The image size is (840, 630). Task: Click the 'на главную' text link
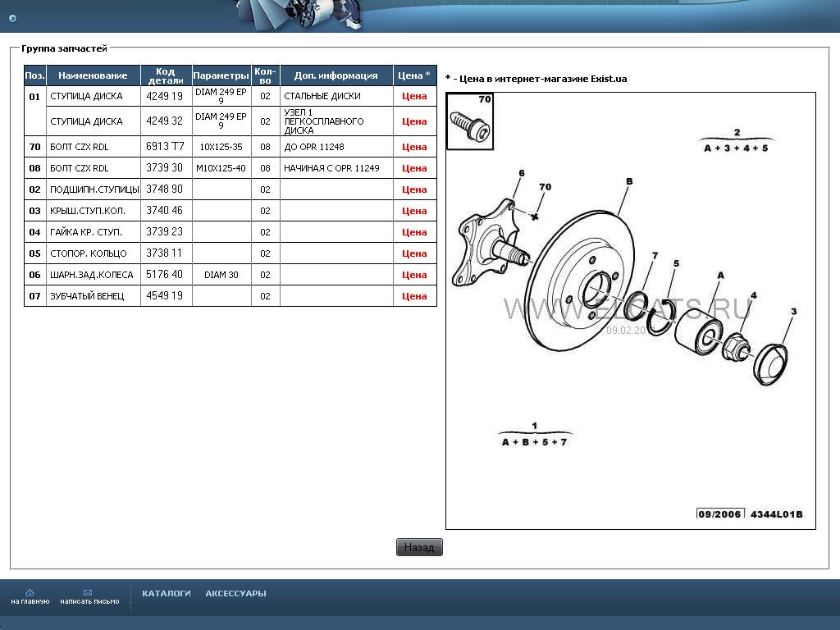[x=30, y=601]
